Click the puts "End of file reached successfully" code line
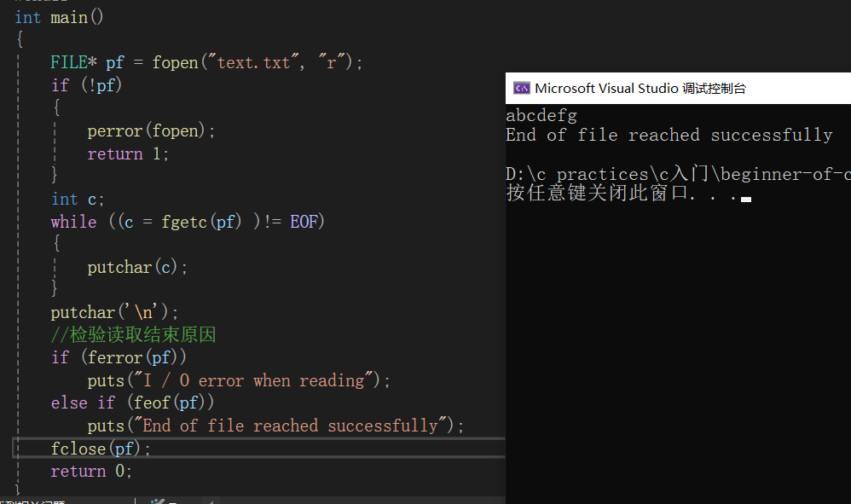This screenshot has width=851, height=504. [275, 426]
